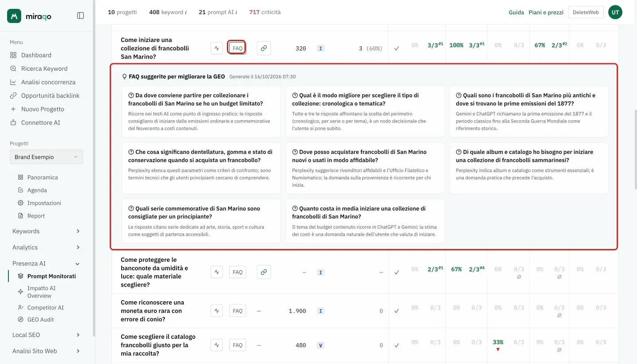Click trend chart icon for San Marino collezione row
637x364 pixels.
[x=217, y=48]
